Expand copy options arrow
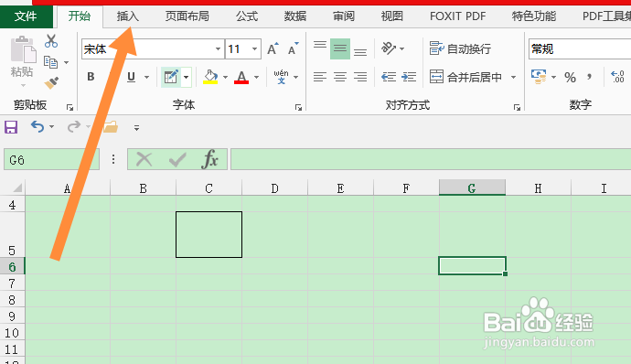 (x=67, y=63)
